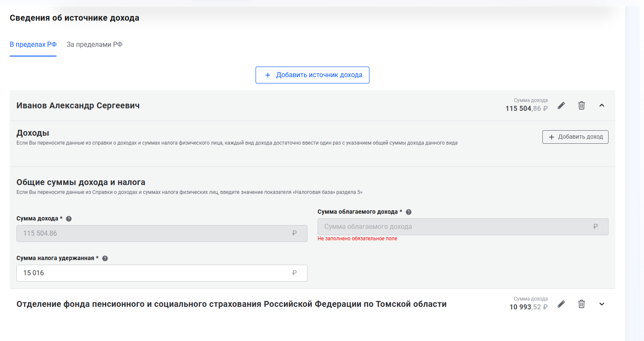The image size is (644, 341).
Task: Click the pencil icon for the pension fund source
Action: (x=561, y=304)
